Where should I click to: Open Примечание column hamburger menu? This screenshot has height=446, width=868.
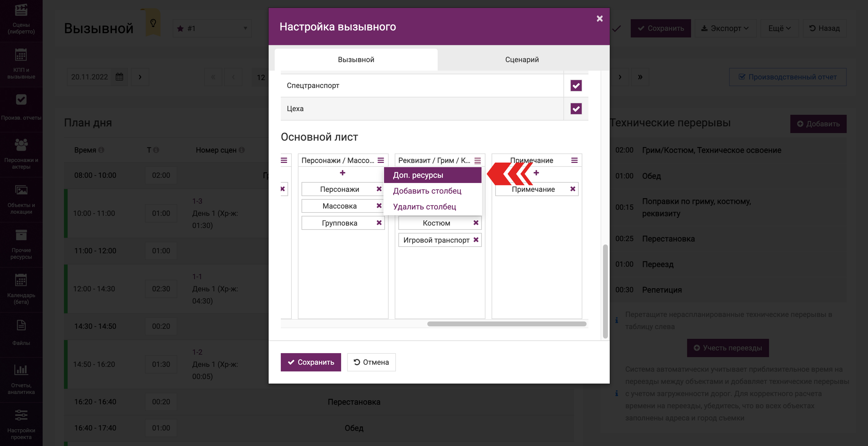[574, 160]
